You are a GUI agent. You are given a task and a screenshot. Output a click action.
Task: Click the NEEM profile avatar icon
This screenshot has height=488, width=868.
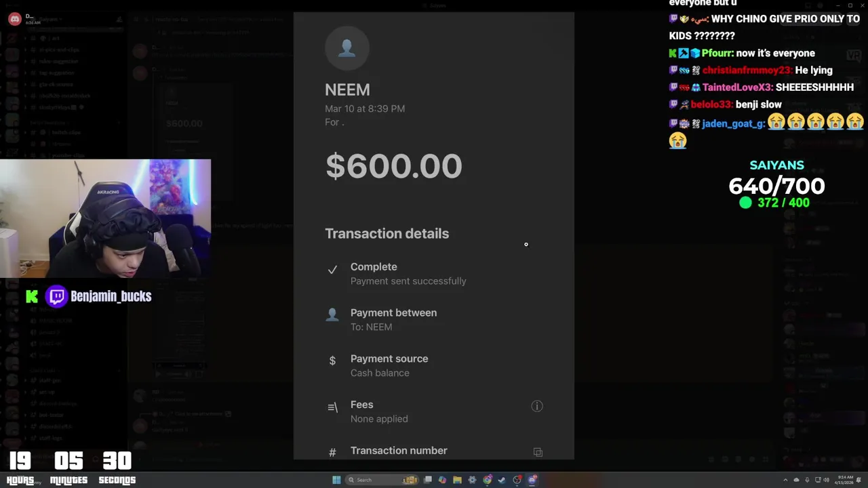click(347, 48)
